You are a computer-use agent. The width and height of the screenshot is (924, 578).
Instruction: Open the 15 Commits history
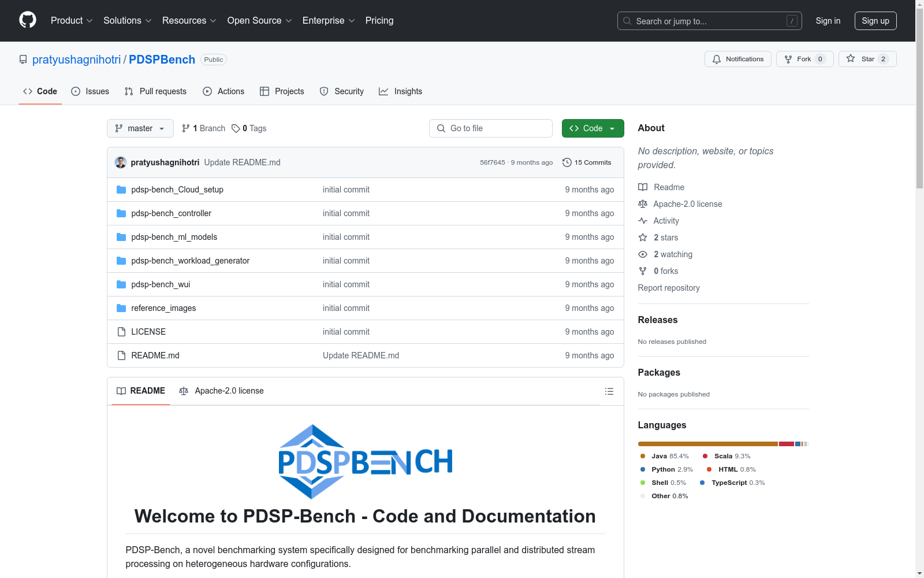pos(587,162)
